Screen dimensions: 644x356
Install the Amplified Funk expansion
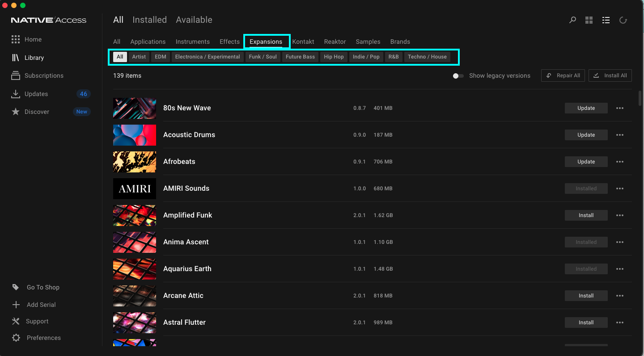click(x=586, y=215)
